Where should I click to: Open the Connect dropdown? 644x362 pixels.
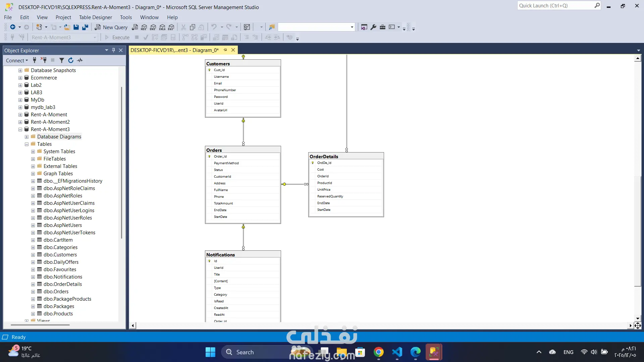(17, 60)
